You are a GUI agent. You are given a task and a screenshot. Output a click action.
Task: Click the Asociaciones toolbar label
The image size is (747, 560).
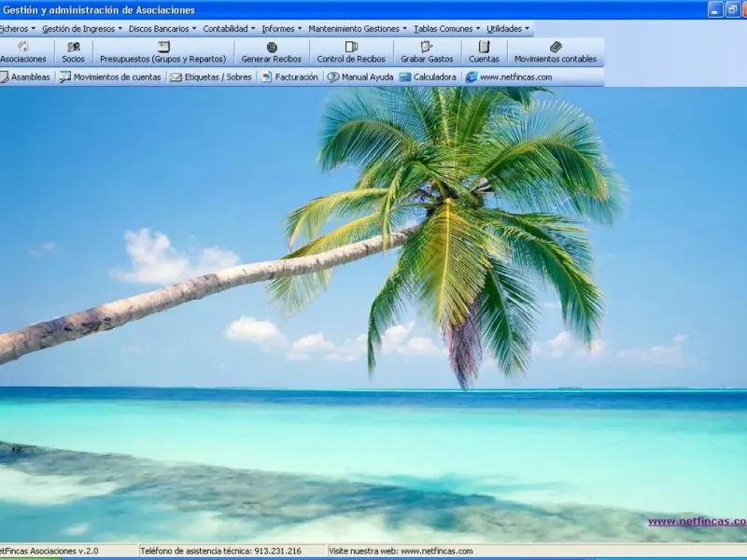click(22, 59)
